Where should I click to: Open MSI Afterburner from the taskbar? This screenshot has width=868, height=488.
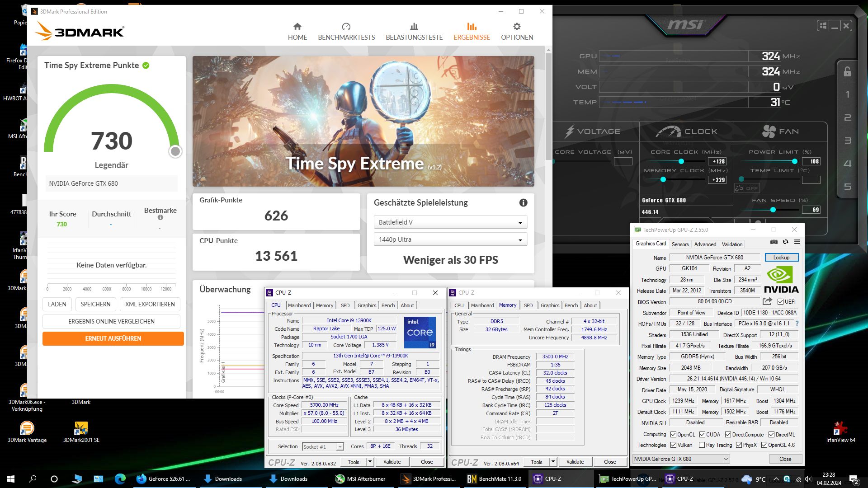coord(360,479)
